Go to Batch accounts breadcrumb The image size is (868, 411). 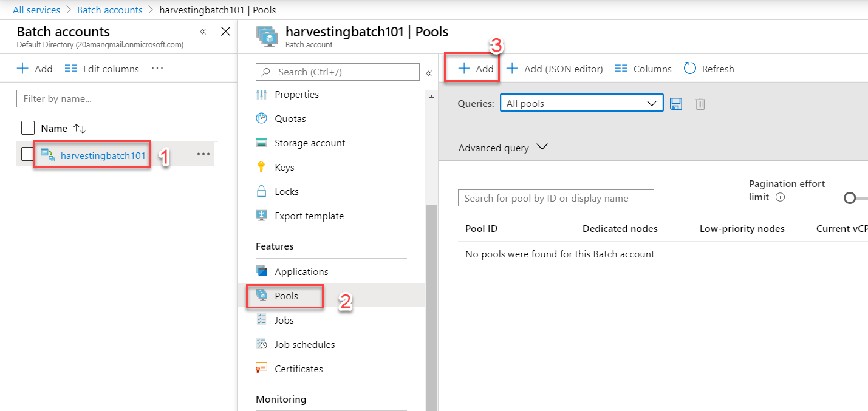[x=110, y=10]
